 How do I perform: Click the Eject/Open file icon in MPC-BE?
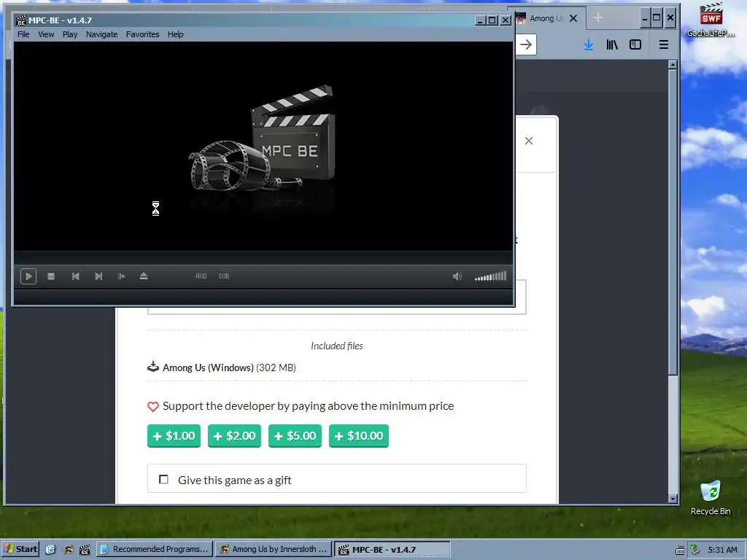(144, 276)
